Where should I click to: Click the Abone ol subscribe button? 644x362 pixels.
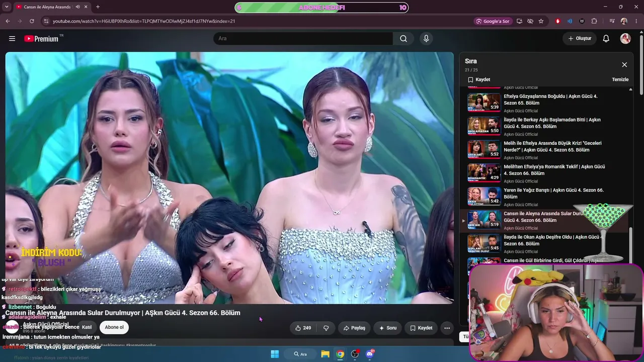click(114, 327)
